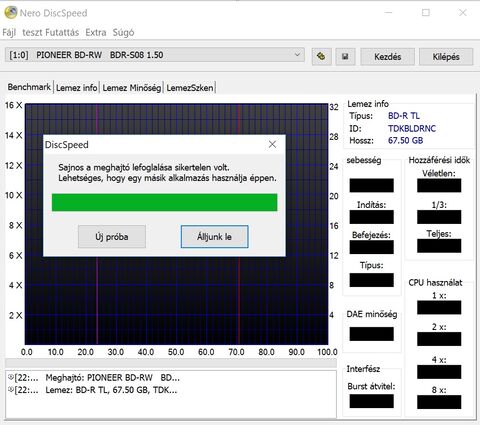Click the Nero DiscSpeed app icon in title bar
Image resolution: width=480 pixels, height=425 pixels.
11,13
